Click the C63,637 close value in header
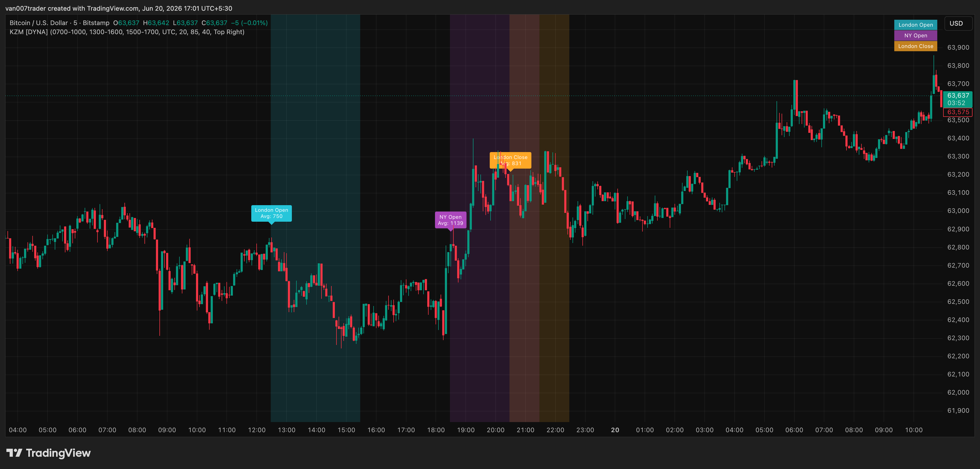 [x=214, y=23]
